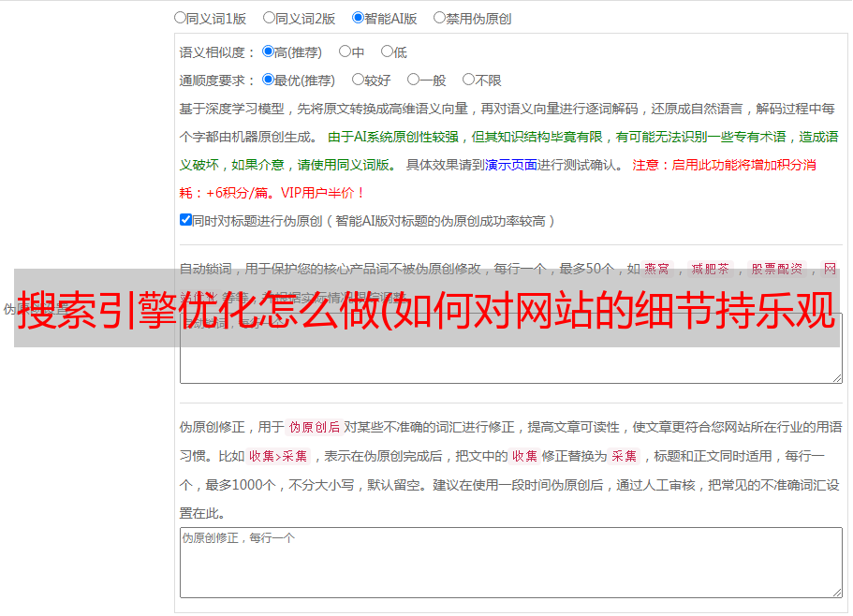Click the 减肥茶 example keyword tag

click(710, 269)
